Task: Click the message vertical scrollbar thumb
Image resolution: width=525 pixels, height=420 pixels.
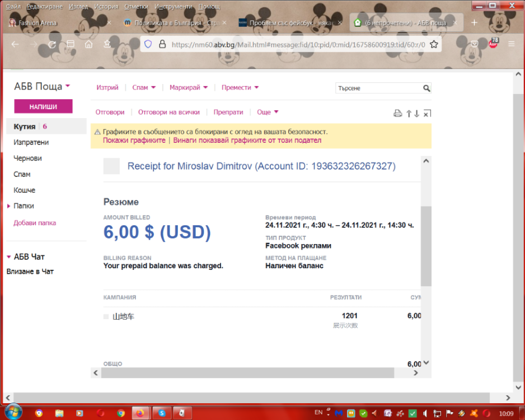Action: pyautogui.click(x=426, y=246)
